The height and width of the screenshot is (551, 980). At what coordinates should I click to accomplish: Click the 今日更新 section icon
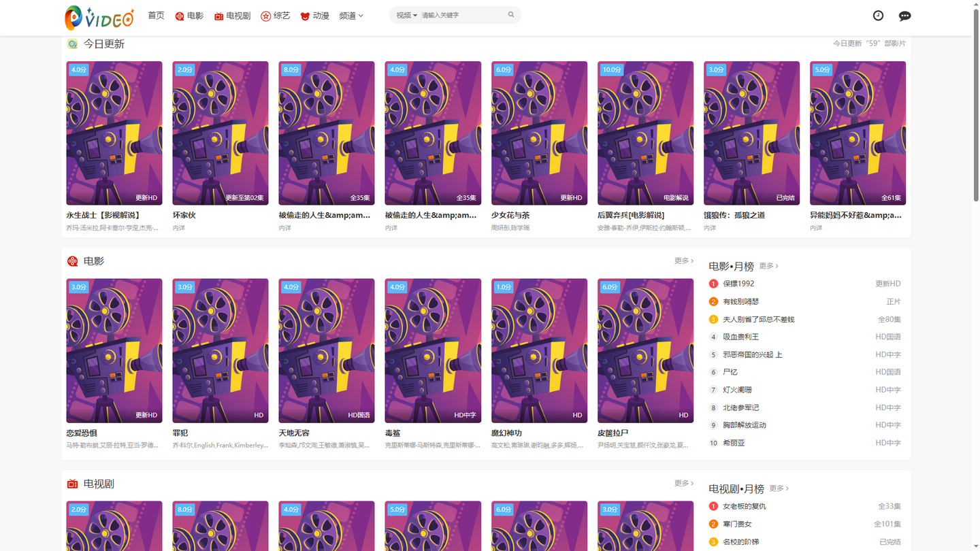(x=72, y=44)
